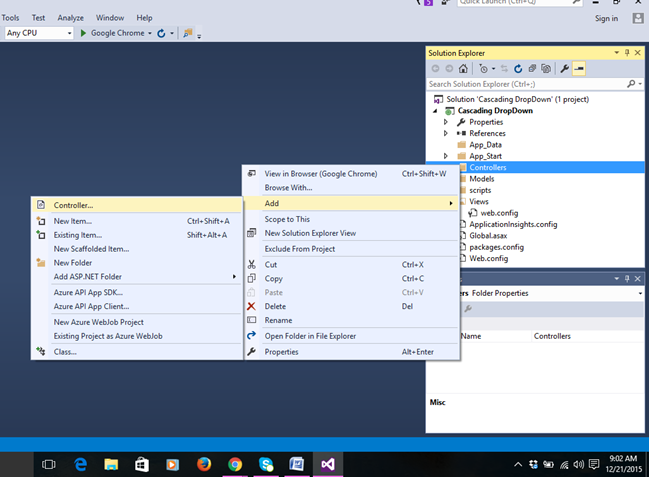Open Google Chrome from the taskbar

235,464
